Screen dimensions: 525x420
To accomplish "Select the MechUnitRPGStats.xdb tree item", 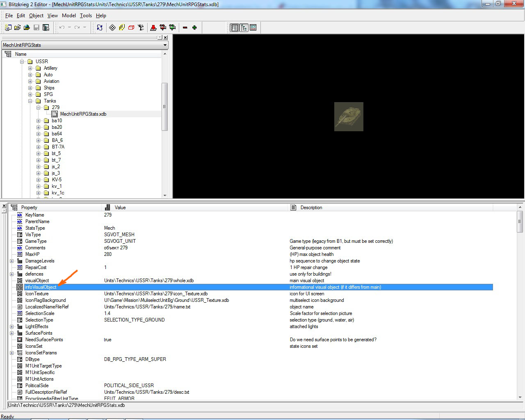I will pos(83,114).
